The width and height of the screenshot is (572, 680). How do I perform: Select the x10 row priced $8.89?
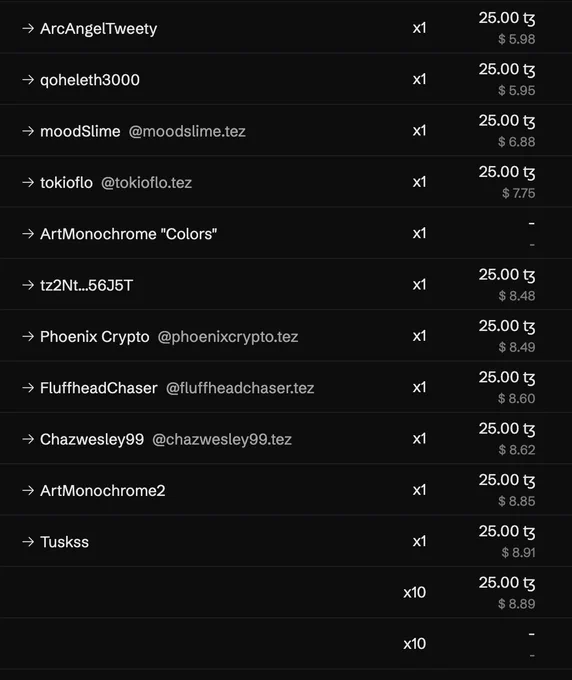pyautogui.click(x=286, y=592)
